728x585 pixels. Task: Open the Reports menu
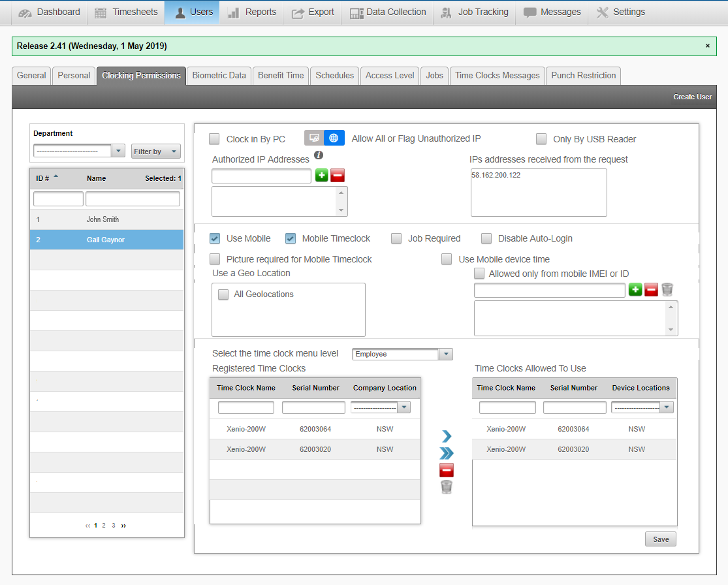pos(252,12)
